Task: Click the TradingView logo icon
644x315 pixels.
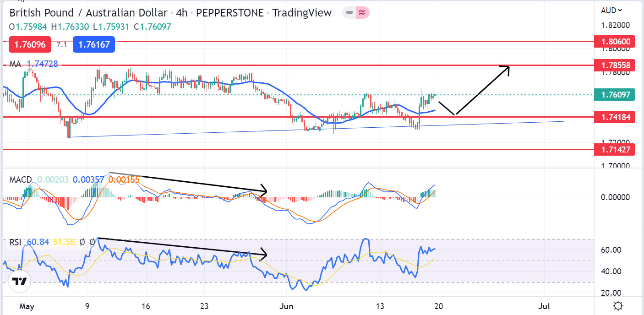Action: point(20,282)
